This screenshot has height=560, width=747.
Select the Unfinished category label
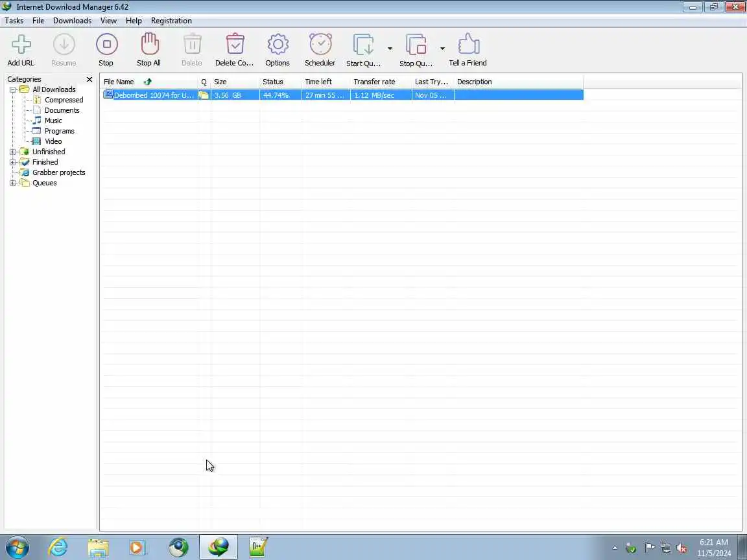tap(49, 152)
